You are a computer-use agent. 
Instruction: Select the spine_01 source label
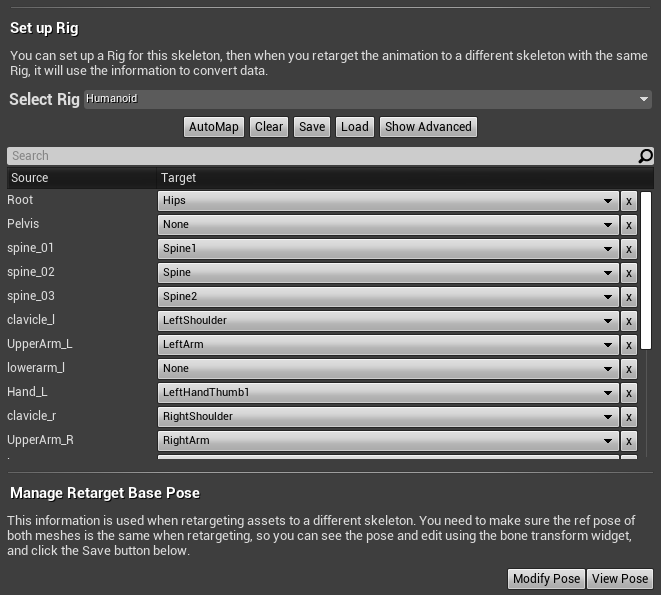point(30,248)
